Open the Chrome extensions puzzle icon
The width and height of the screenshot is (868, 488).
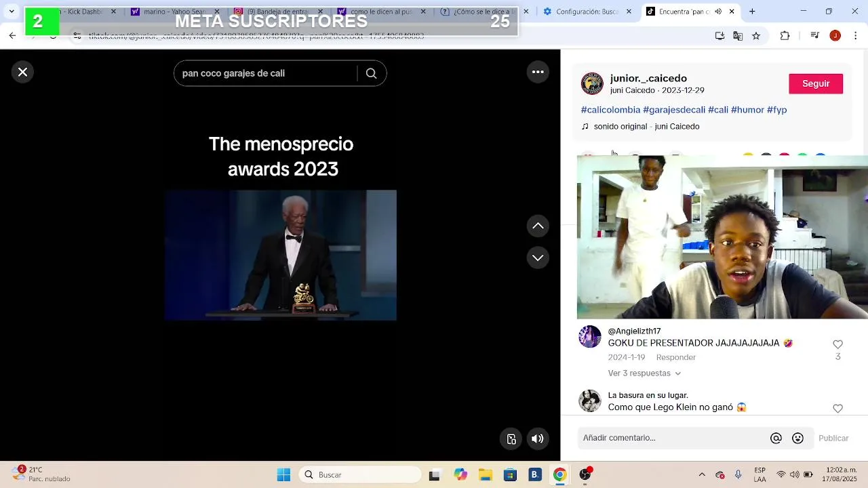point(785,36)
